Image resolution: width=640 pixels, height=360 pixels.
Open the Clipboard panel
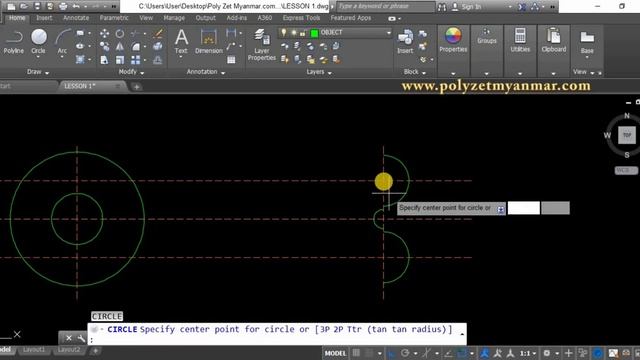[553, 40]
